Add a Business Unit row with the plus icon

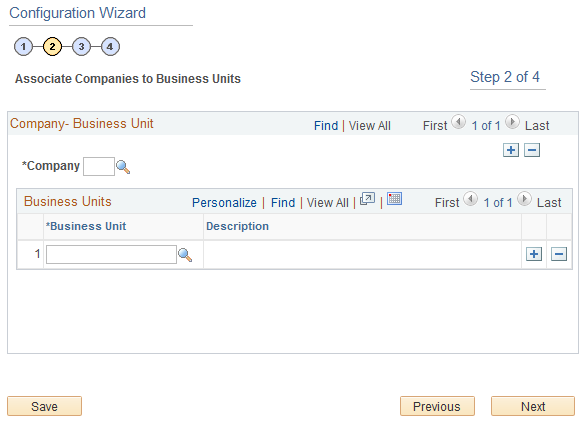click(x=534, y=254)
